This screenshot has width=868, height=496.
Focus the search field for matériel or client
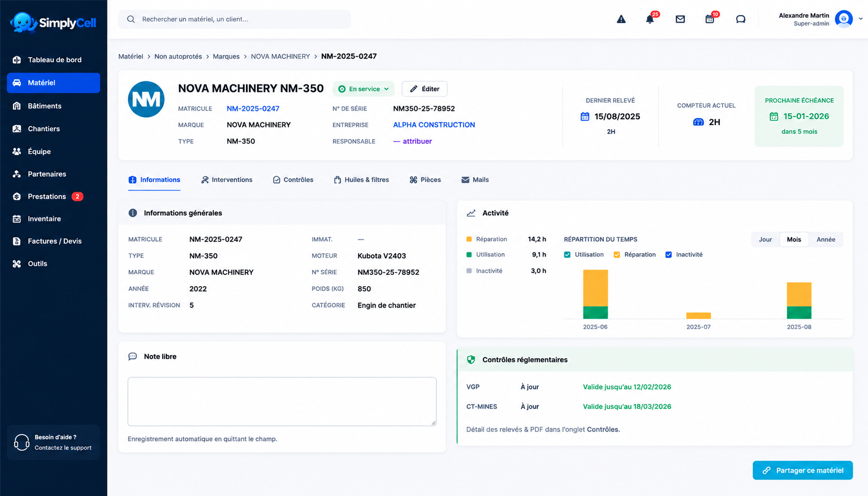[234, 19]
